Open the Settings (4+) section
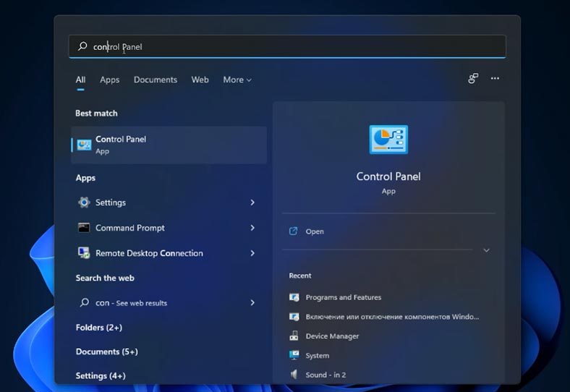Image resolution: width=570 pixels, height=392 pixels. [x=101, y=375]
